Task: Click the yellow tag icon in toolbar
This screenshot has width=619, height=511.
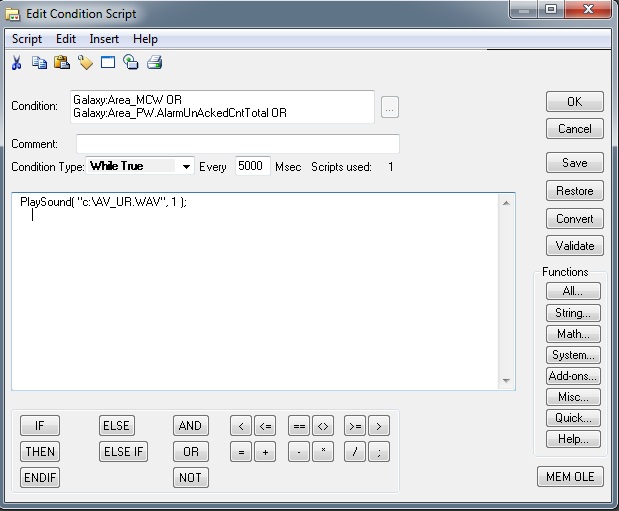Action: point(85,63)
